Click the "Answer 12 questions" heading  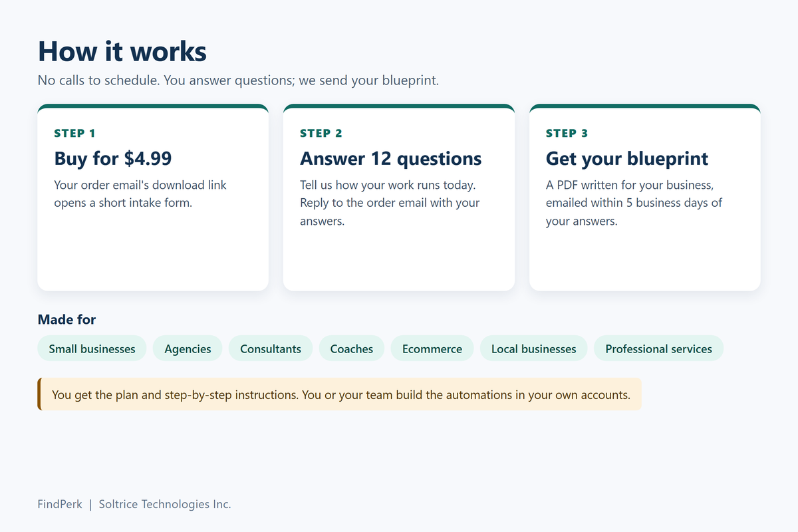(391, 158)
